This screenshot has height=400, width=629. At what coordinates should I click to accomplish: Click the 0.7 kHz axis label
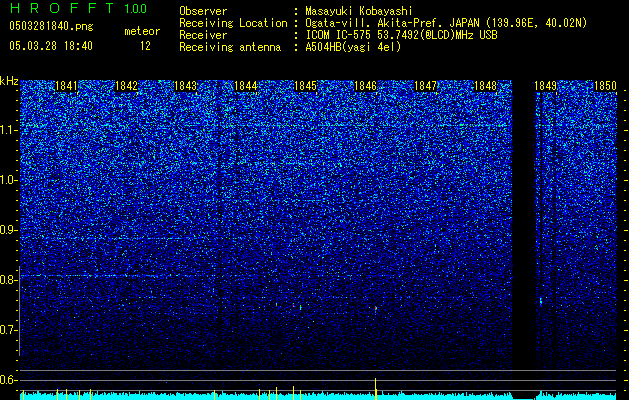(8, 330)
